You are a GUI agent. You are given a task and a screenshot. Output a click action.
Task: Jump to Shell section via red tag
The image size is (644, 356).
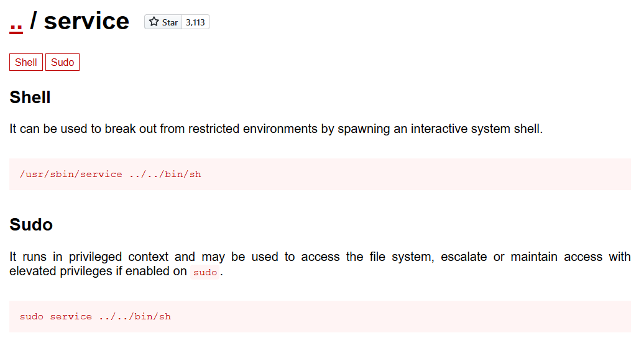coord(26,62)
